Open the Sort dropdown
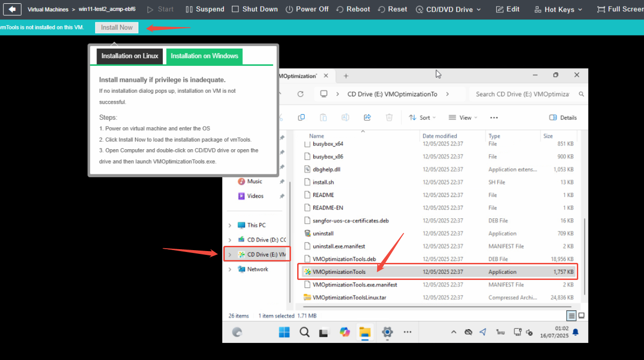The image size is (644, 360). (422, 117)
